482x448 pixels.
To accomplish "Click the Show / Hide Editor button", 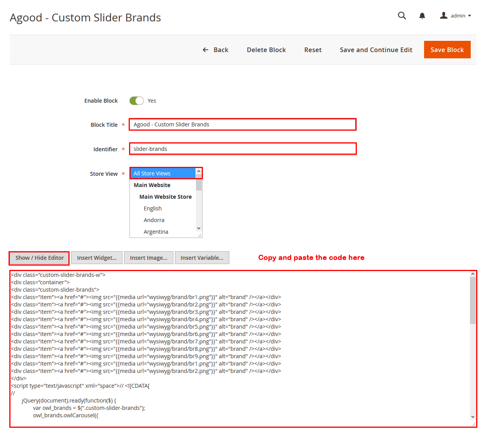I will pos(40,258).
